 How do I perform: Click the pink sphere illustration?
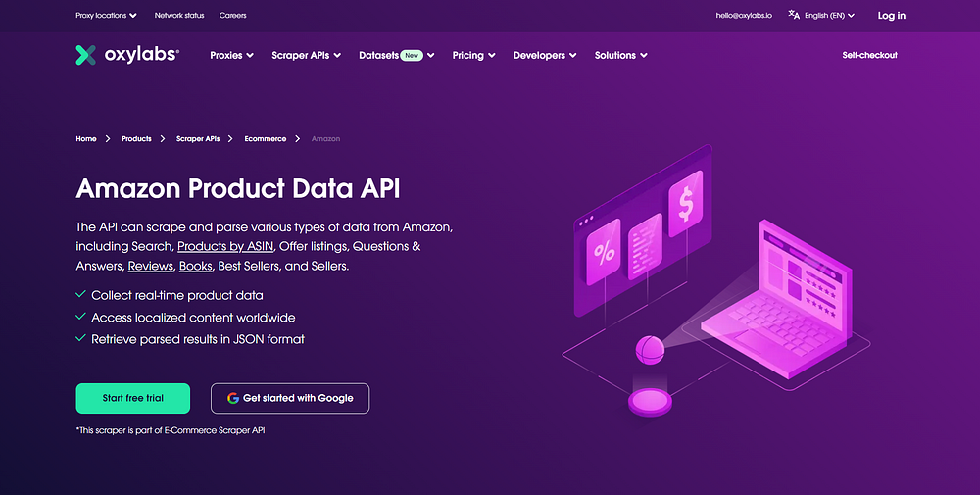click(x=650, y=350)
